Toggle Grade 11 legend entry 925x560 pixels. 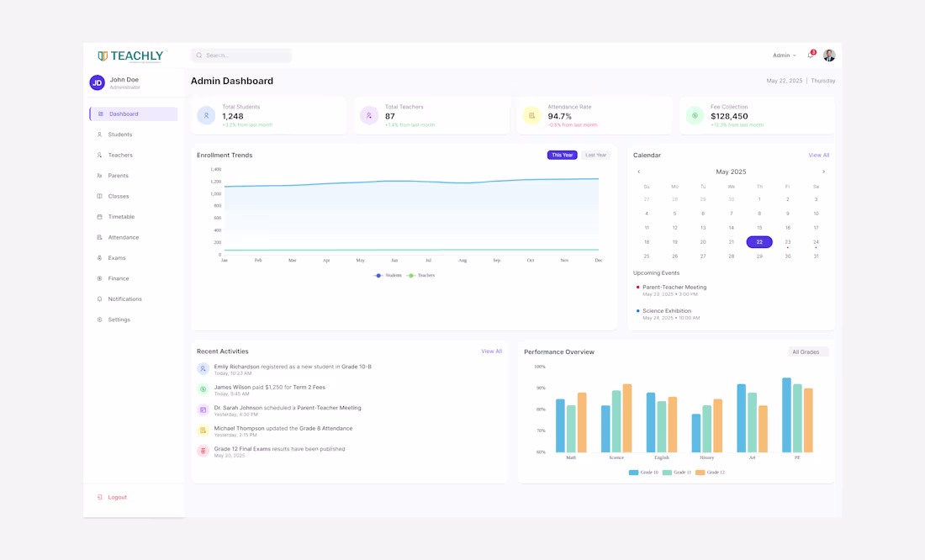tap(677, 473)
